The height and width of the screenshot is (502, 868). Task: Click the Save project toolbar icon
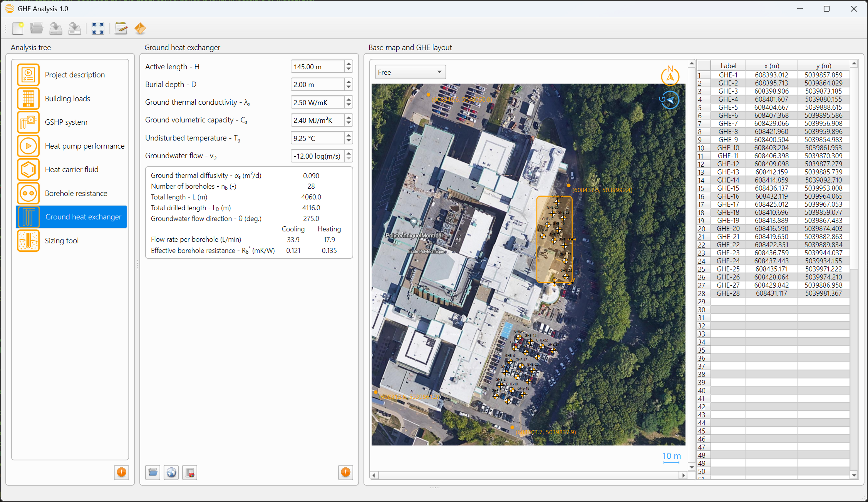(55, 28)
